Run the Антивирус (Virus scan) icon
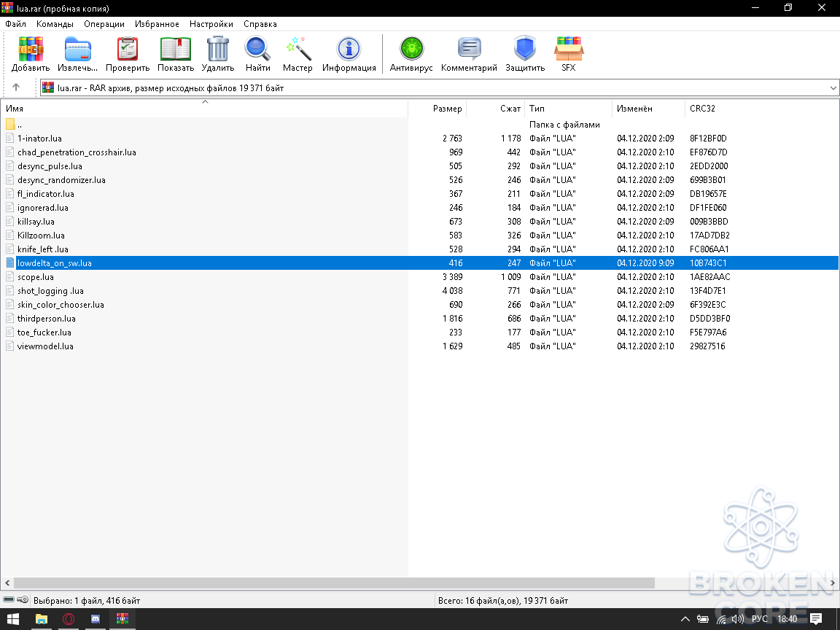 (x=411, y=50)
